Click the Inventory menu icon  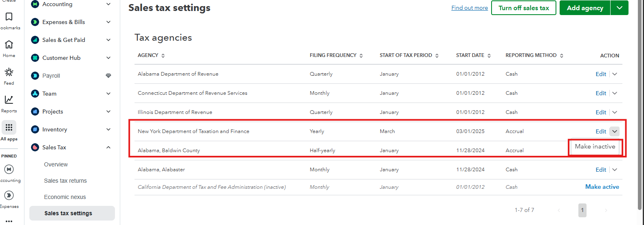[x=35, y=129]
